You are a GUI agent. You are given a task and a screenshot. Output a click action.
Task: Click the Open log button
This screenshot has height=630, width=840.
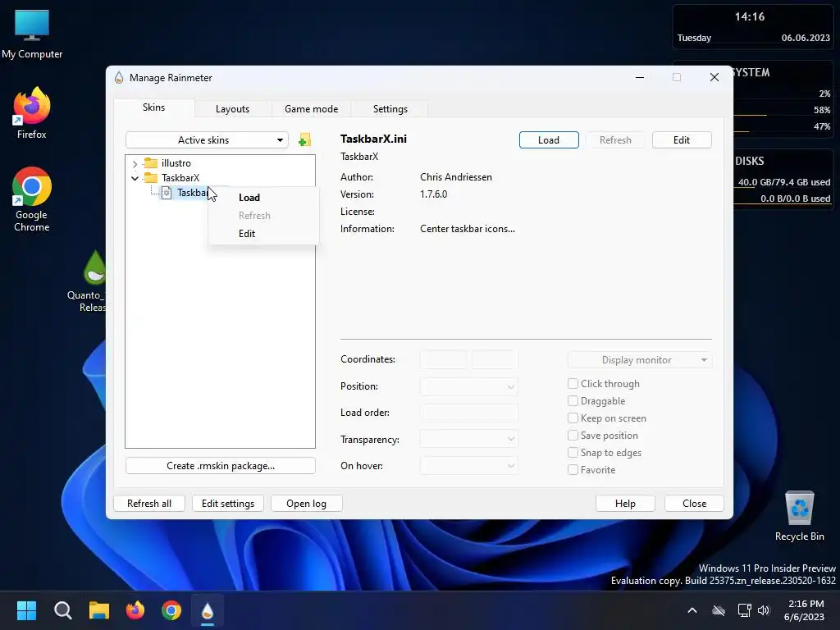(x=306, y=504)
